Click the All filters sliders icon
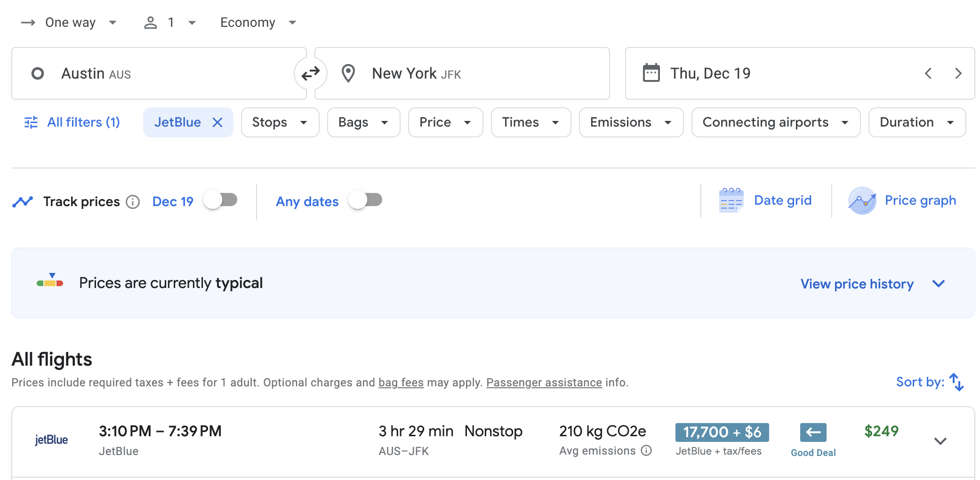 [31, 122]
